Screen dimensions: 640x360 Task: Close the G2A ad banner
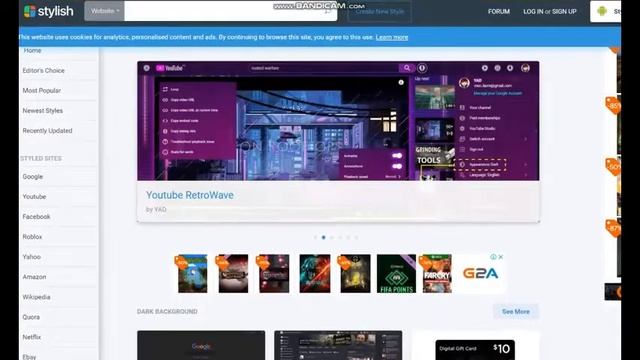(x=501, y=257)
